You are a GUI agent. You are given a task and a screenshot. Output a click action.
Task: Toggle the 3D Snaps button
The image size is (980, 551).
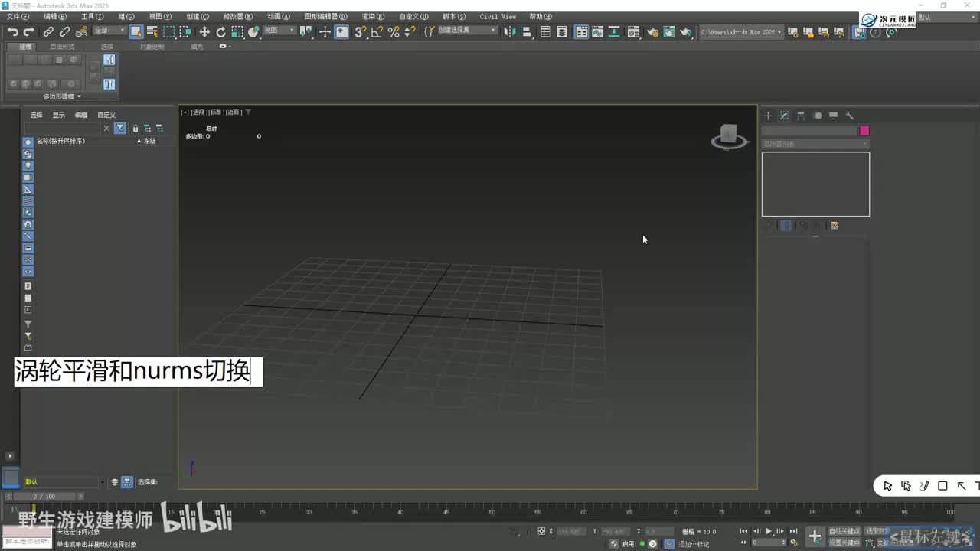360,31
